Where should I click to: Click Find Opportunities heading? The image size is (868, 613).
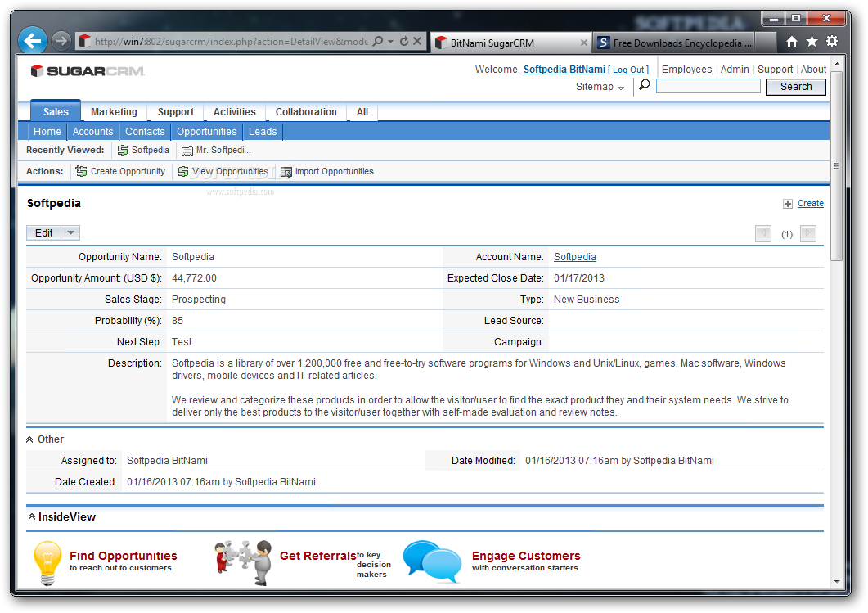coord(123,556)
